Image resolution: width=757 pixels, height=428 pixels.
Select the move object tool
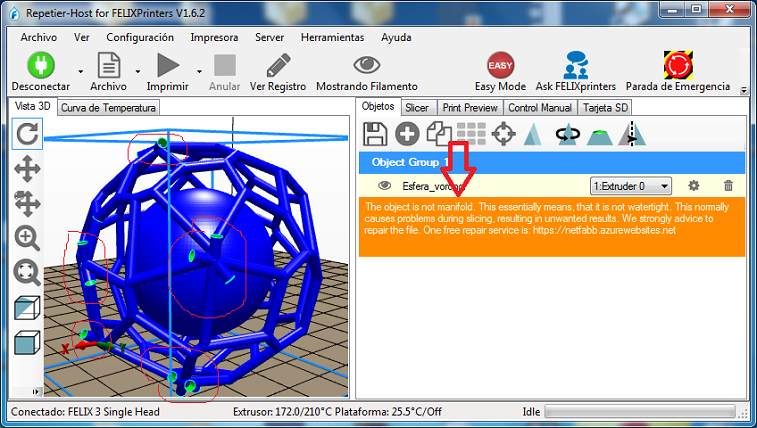27,203
